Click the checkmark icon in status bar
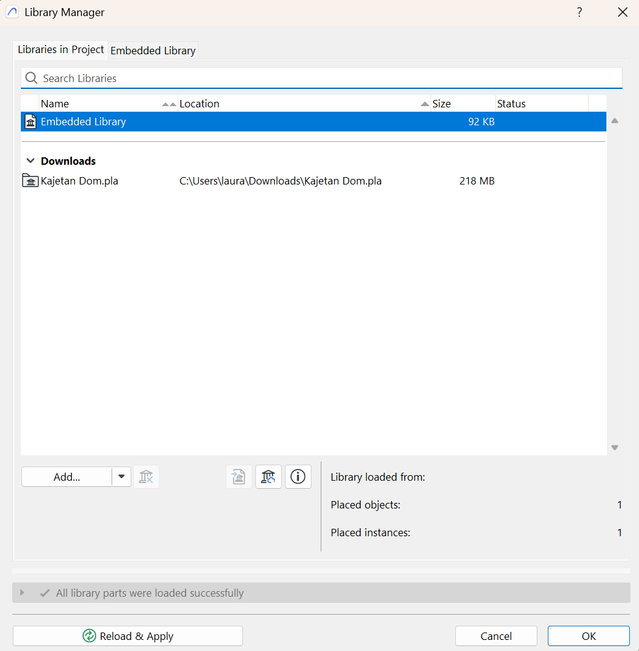The width and height of the screenshot is (639, 651). [45, 593]
